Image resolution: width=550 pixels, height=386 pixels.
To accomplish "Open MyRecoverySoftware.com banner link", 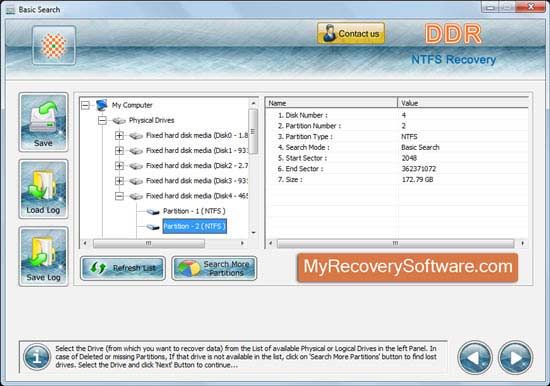I will point(408,267).
